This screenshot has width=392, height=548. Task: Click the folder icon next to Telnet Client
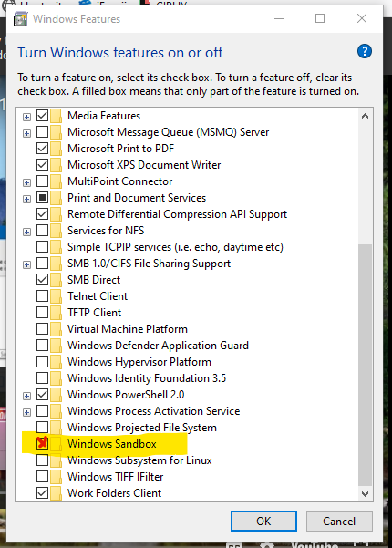point(56,296)
